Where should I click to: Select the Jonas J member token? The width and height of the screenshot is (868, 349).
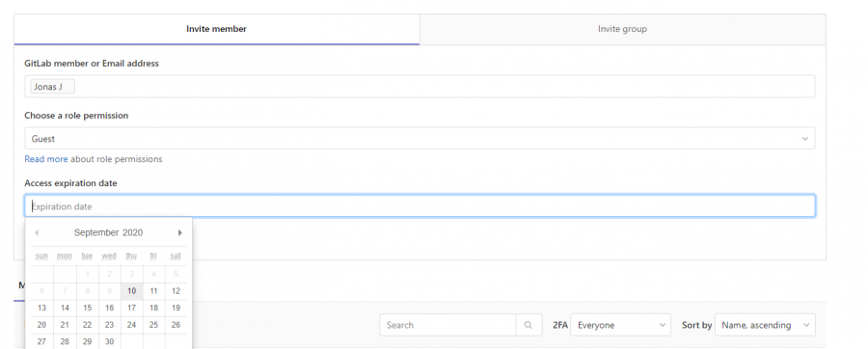pyautogui.click(x=53, y=86)
